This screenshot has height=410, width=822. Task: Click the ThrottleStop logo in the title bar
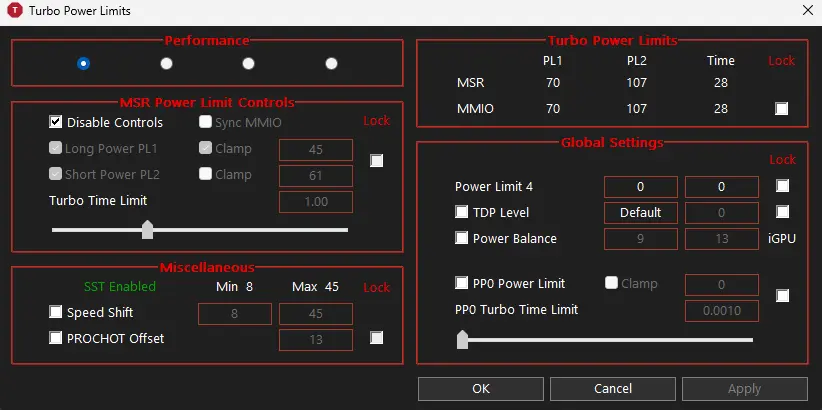(15, 10)
